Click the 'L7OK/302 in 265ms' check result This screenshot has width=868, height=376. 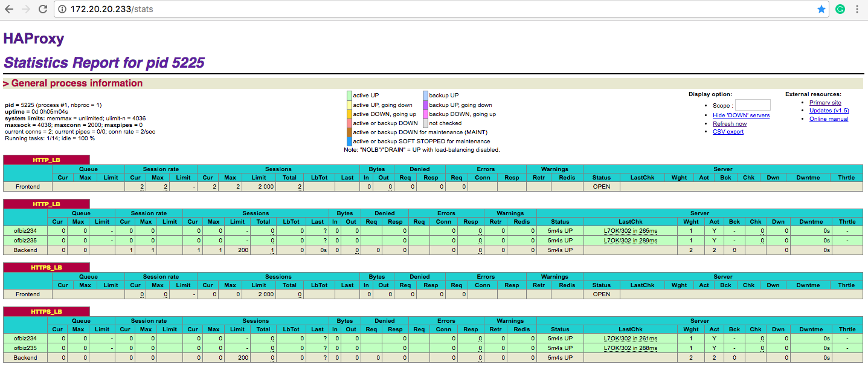click(631, 231)
